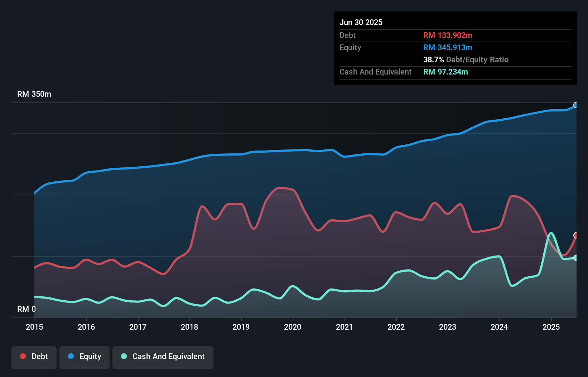Image resolution: width=588 pixels, height=377 pixels.
Task: Click the RM 350m y-axis label
Action: (34, 94)
